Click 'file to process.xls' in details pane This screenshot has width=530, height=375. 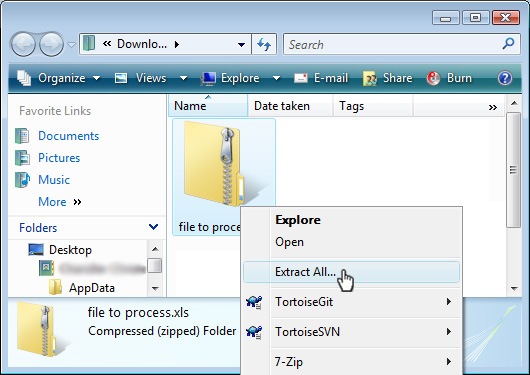click(x=138, y=313)
